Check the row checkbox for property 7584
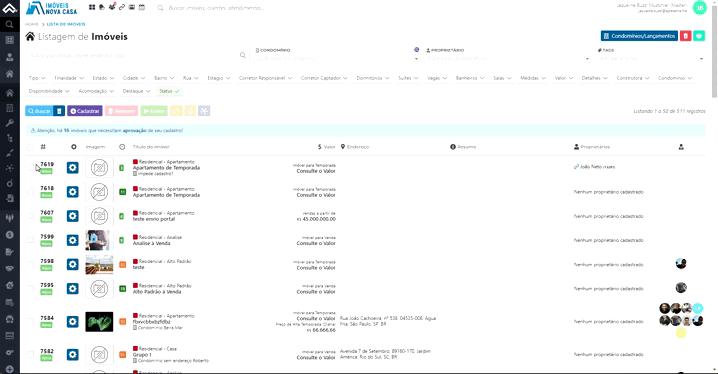718x374 pixels. 30,321
